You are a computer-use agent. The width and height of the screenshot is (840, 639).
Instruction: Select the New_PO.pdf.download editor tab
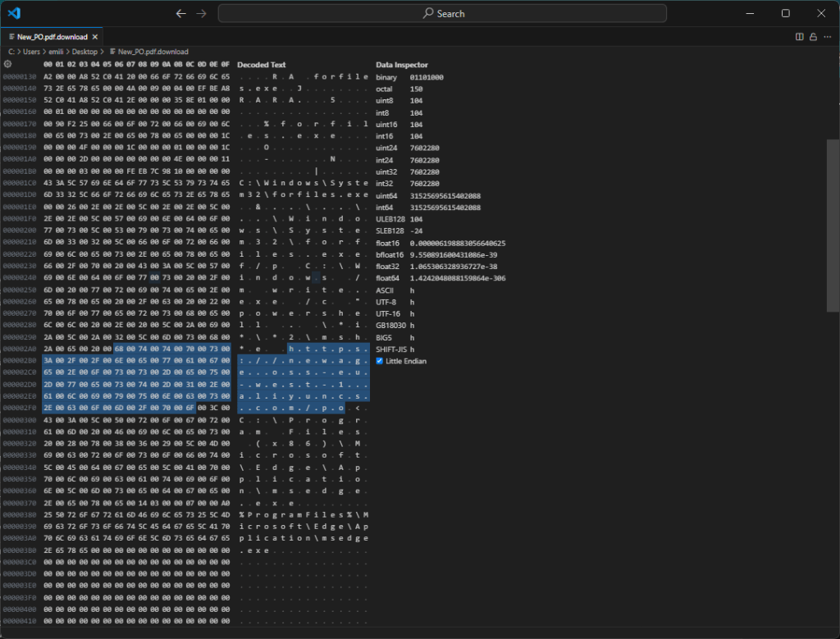[52, 37]
